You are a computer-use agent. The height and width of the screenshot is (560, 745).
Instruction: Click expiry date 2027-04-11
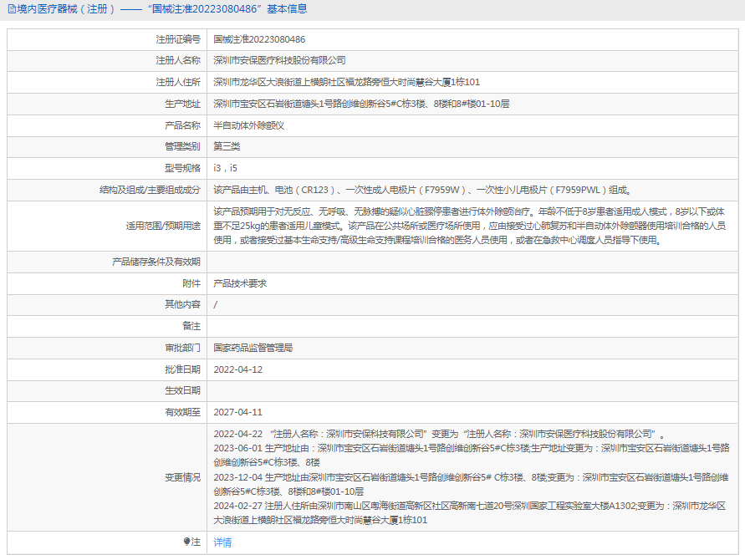pos(237,412)
